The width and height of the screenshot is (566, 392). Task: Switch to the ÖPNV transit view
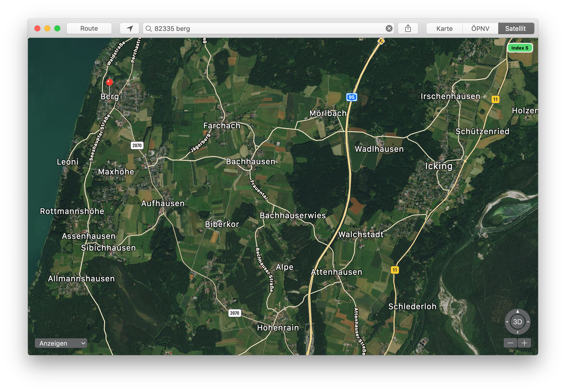(x=480, y=28)
